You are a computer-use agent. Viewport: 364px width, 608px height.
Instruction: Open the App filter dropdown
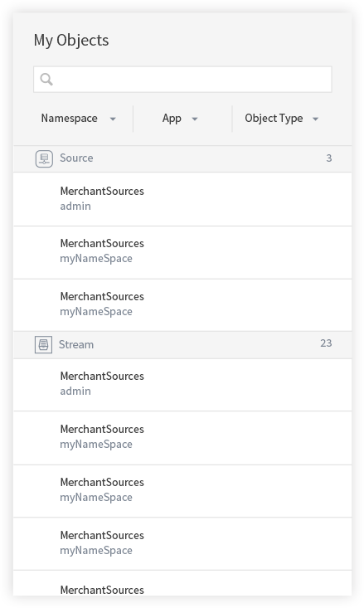[x=180, y=119]
